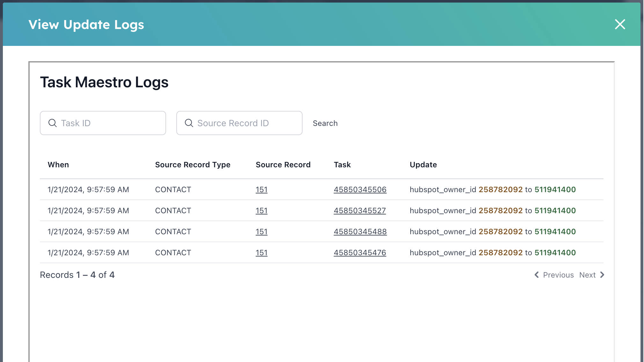Open task 45850345506
644x362 pixels.
pos(360,189)
